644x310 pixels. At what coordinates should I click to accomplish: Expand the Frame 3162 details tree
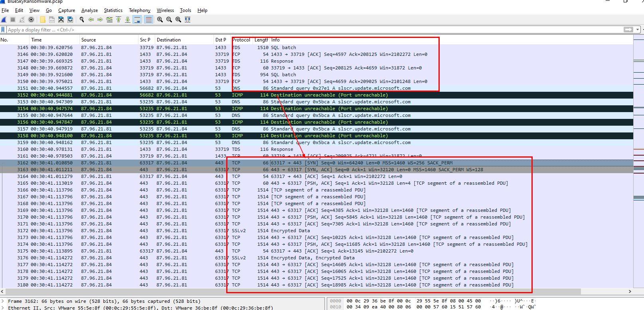pyautogui.click(x=3, y=301)
